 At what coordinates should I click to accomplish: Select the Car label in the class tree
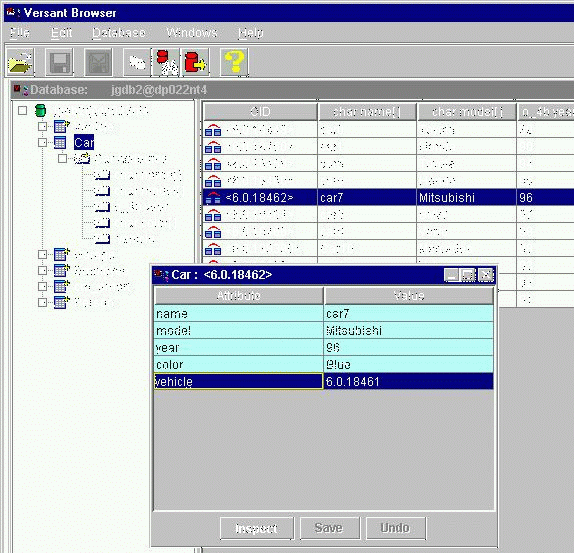coord(84,142)
